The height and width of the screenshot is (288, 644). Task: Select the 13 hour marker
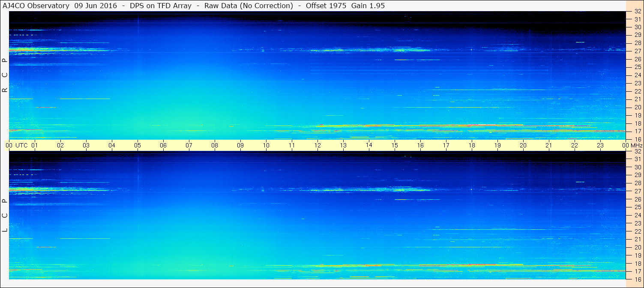(343, 145)
